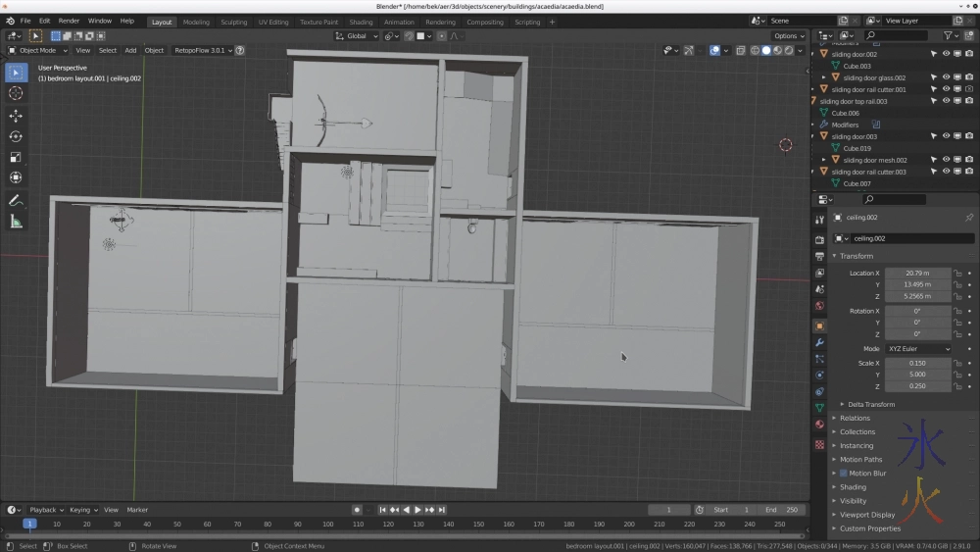Image resolution: width=980 pixels, height=552 pixels.
Task: Toggle render camera for sliding door rail cutter.001
Action: coord(969,89)
